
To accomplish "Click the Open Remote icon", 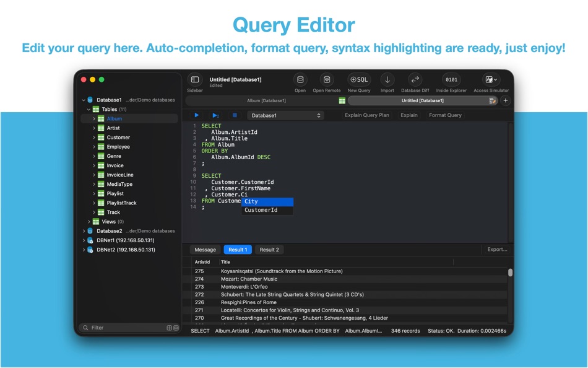I will tap(326, 79).
